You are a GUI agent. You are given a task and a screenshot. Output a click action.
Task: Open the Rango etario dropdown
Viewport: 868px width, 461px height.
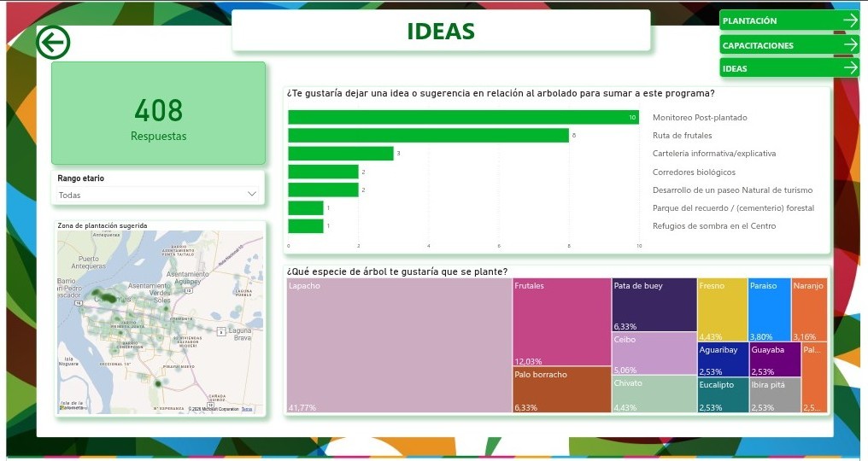[x=158, y=195]
